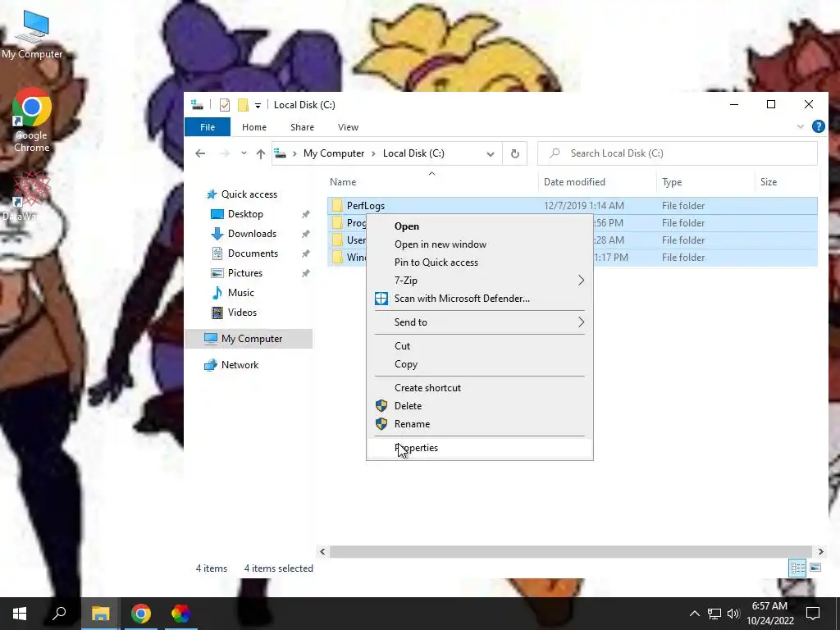Image resolution: width=840 pixels, height=630 pixels.
Task: Choose Scan with Microsoft Defender
Action: 479,299
